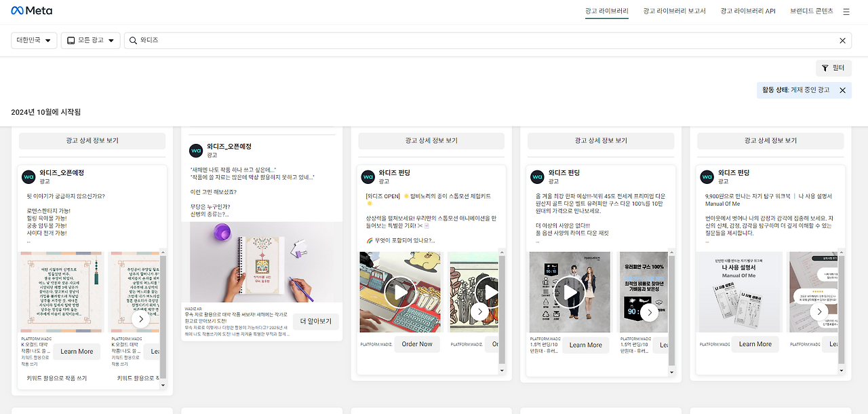868x414 pixels.
Task: Open 광고 라이브러리 API tab
Action: 747,12
